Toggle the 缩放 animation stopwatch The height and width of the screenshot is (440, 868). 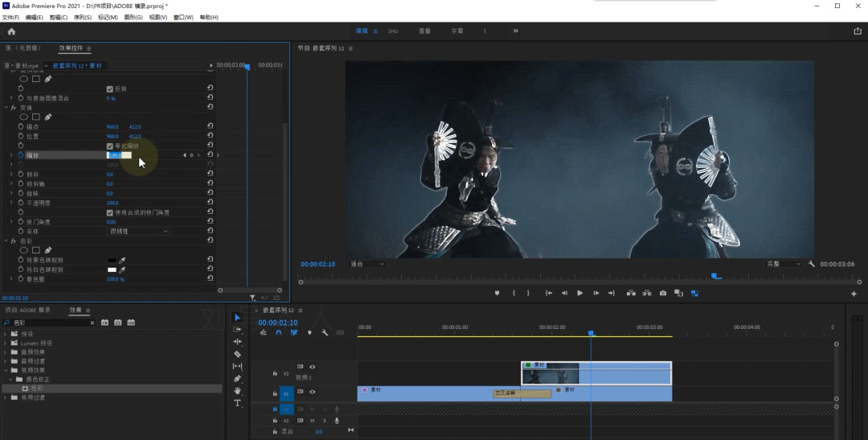pyautogui.click(x=21, y=155)
